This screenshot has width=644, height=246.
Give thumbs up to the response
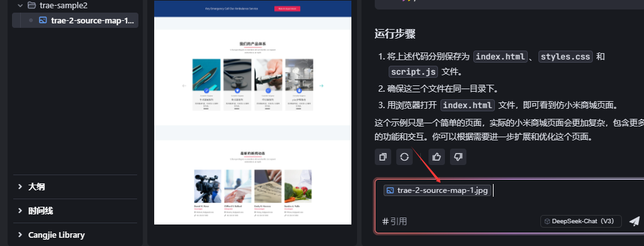point(437,157)
